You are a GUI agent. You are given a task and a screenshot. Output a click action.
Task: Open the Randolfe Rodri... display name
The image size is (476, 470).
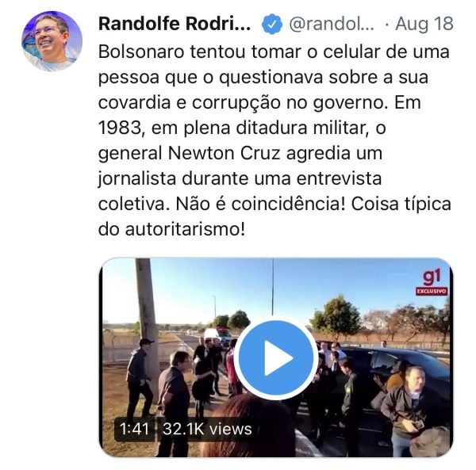pyautogui.click(x=175, y=24)
